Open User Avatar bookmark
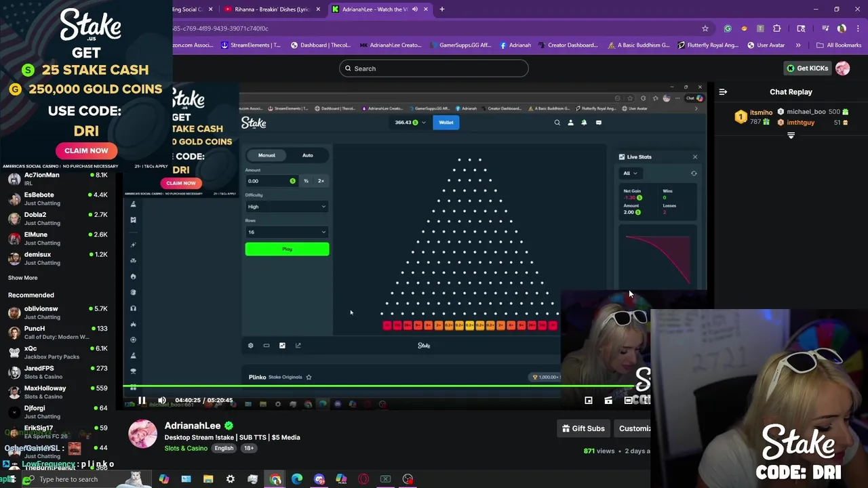Viewport: 868px width, 488px height. tap(766, 45)
